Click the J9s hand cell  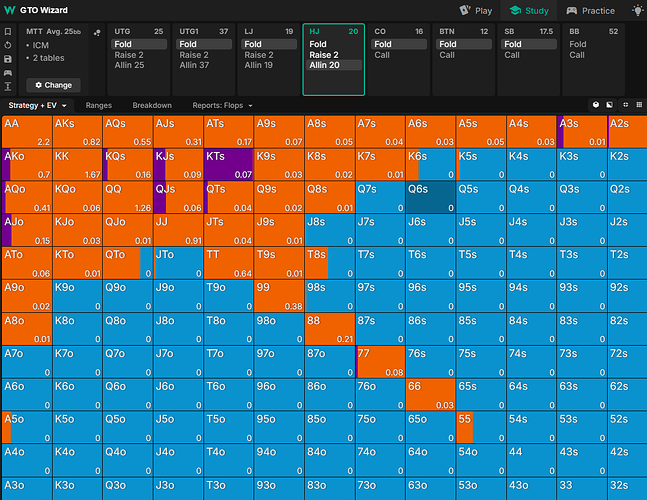coord(279,230)
